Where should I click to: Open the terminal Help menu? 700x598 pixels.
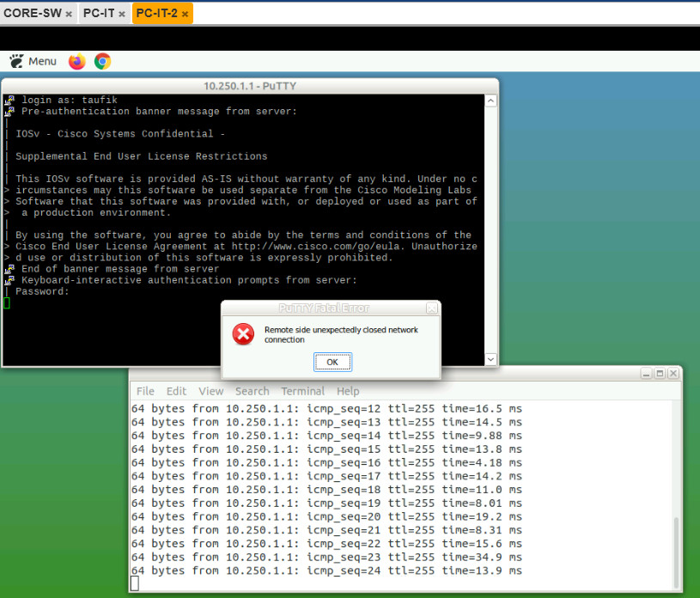pos(348,391)
